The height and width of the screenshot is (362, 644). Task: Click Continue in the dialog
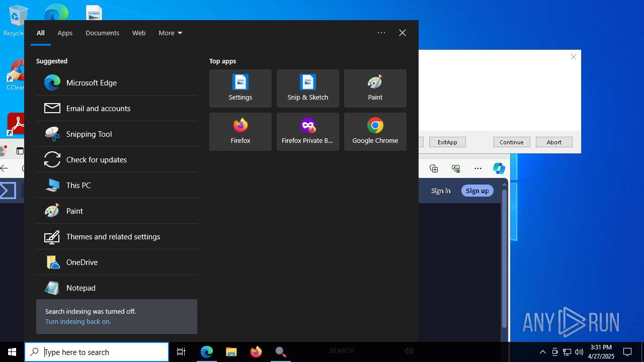512,142
